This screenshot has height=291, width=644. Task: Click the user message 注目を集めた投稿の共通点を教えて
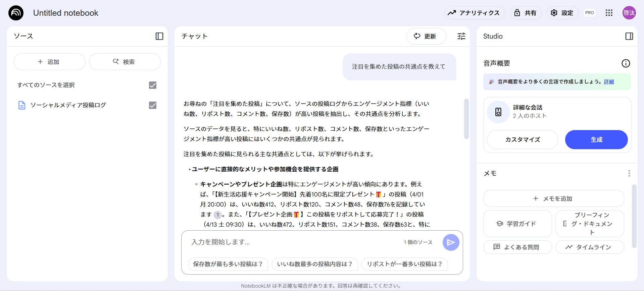pos(399,67)
